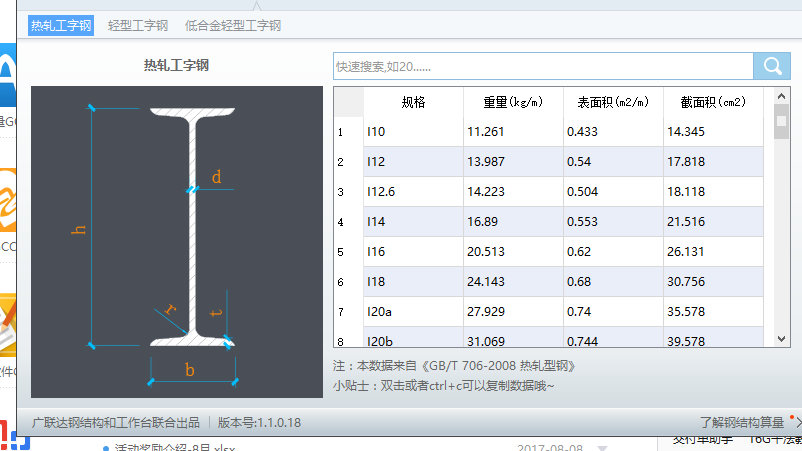Select spec cell I10
The width and height of the screenshot is (802, 451).
[x=413, y=132]
